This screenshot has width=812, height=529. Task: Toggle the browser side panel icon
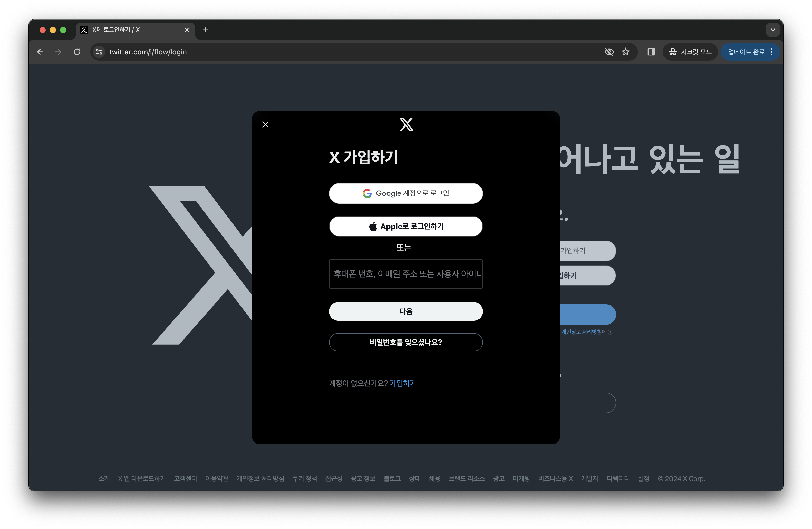click(651, 52)
